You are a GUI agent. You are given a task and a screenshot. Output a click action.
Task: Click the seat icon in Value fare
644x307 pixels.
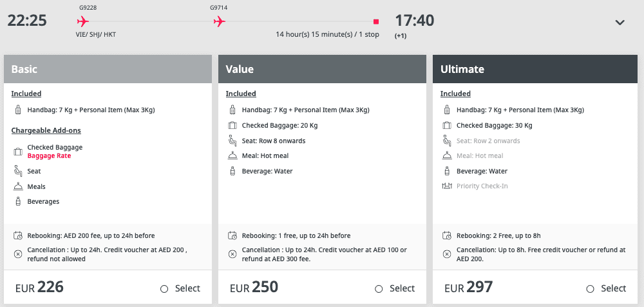[232, 141]
